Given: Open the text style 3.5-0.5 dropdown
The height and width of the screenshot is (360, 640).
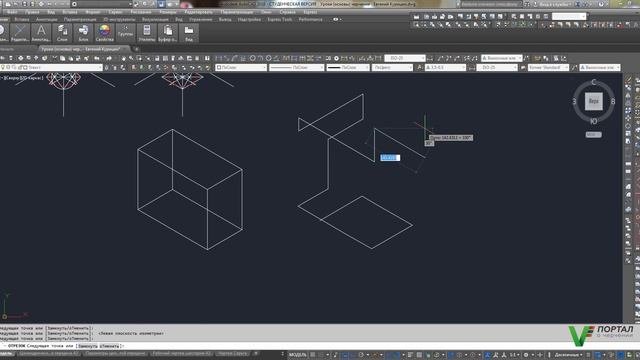Looking at the screenshot, I should point(445,67).
